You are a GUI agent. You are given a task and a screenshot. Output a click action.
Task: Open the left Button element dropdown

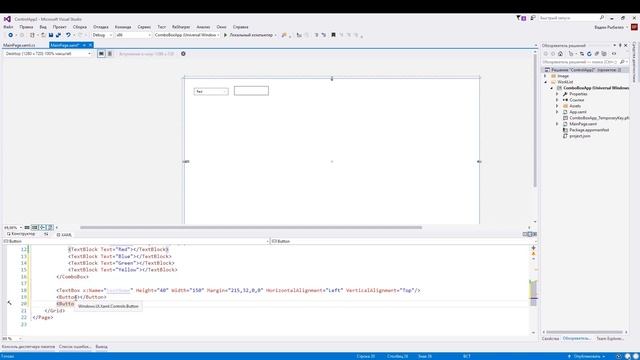(136, 241)
